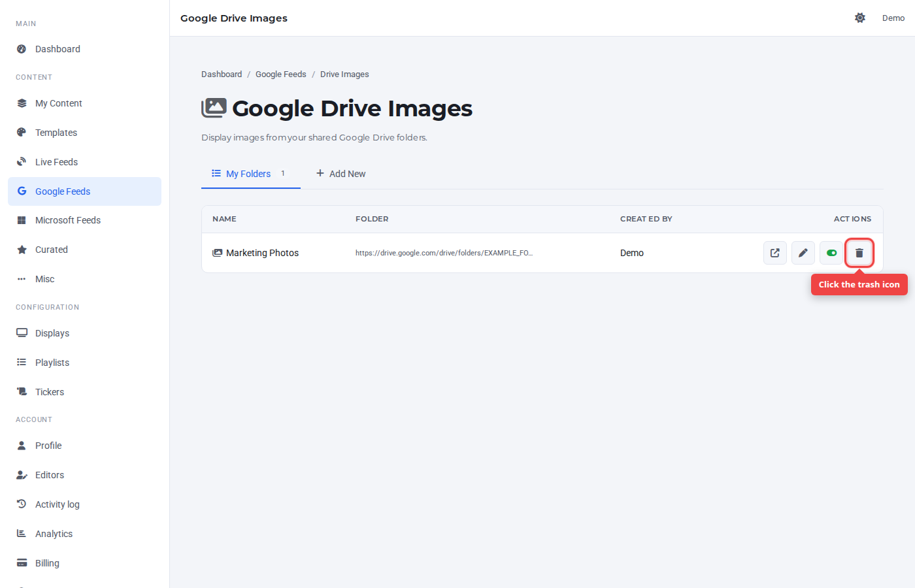Toggle Marketing Photos folder active status
This screenshot has width=915, height=588.
(x=831, y=253)
